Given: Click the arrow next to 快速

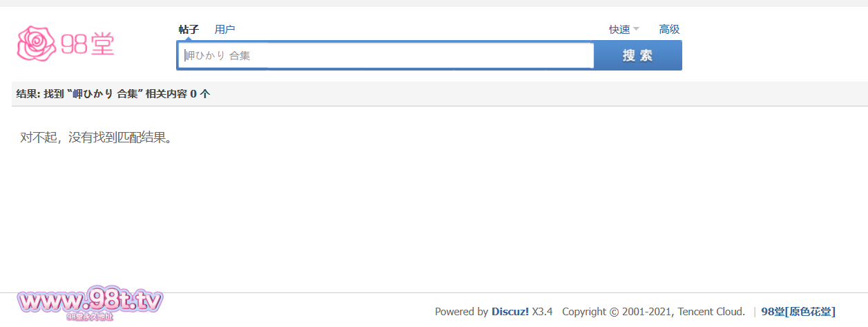Looking at the screenshot, I should [636, 29].
